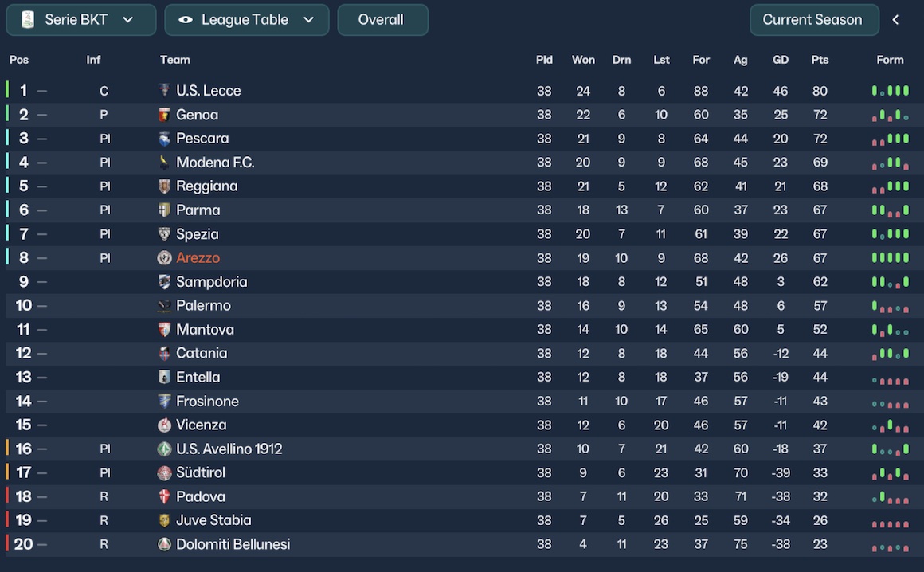Screen dimensions: 924x572
Task: Sort table by Won column header
Action: 583,60
